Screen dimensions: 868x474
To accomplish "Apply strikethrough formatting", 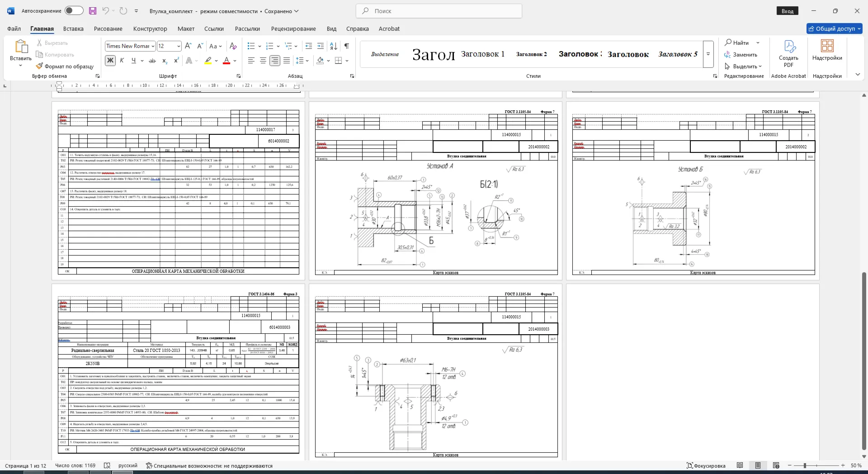I will [x=152, y=61].
